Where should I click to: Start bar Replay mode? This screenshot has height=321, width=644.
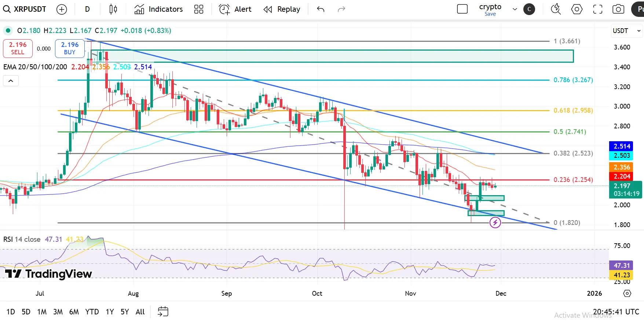[282, 9]
